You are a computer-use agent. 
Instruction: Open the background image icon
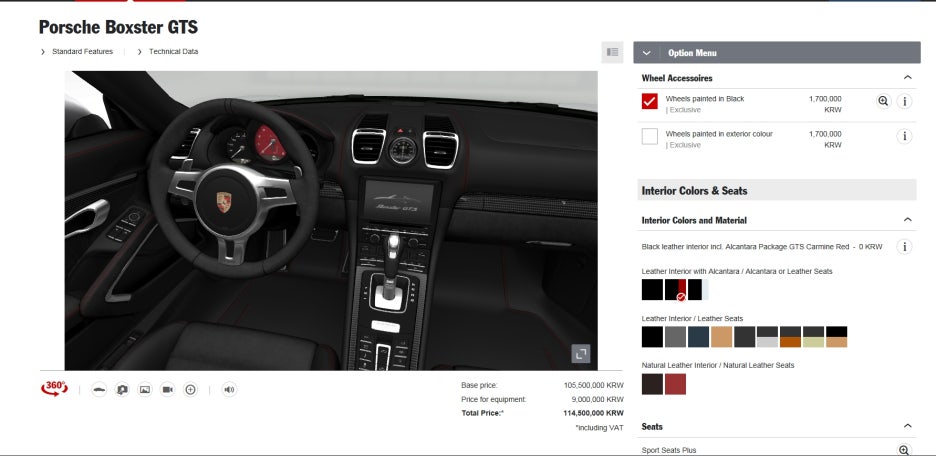click(145, 390)
